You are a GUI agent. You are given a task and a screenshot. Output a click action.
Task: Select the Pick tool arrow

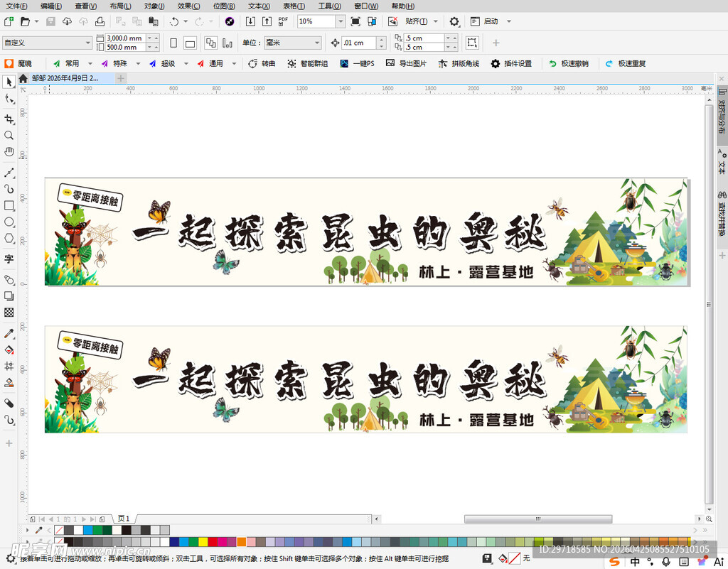(9, 82)
